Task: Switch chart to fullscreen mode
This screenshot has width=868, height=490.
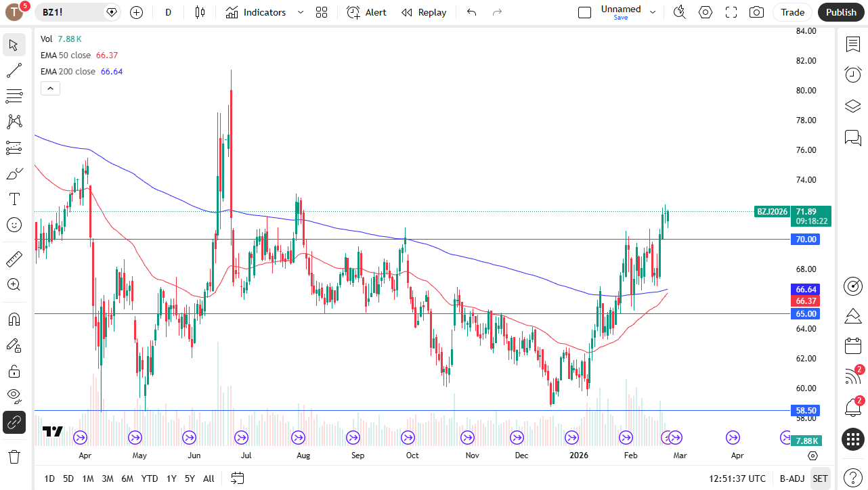Action: point(731,12)
